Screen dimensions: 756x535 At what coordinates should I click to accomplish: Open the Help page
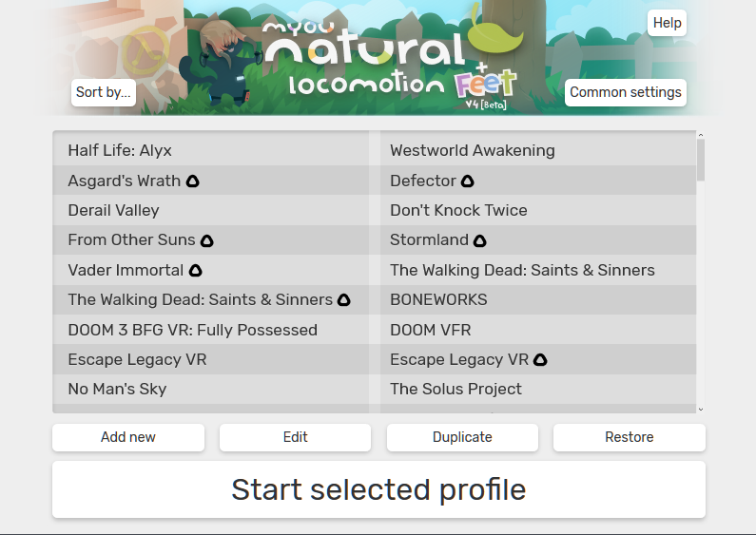point(667,23)
